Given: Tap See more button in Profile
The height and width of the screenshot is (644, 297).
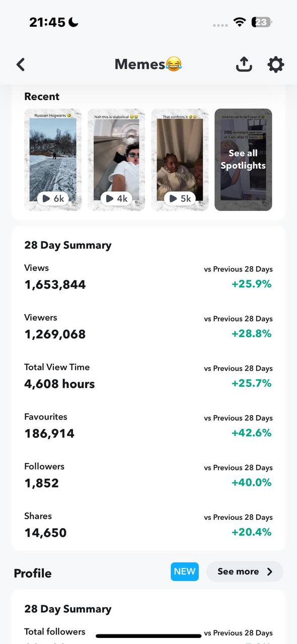Looking at the screenshot, I should (x=245, y=572).
